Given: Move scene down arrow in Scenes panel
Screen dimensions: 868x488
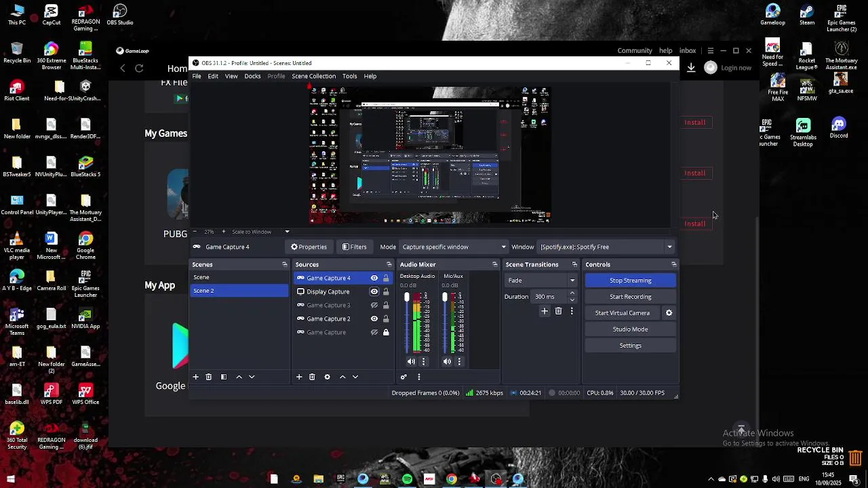Looking at the screenshot, I should pyautogui.click(x=252, y=377).
